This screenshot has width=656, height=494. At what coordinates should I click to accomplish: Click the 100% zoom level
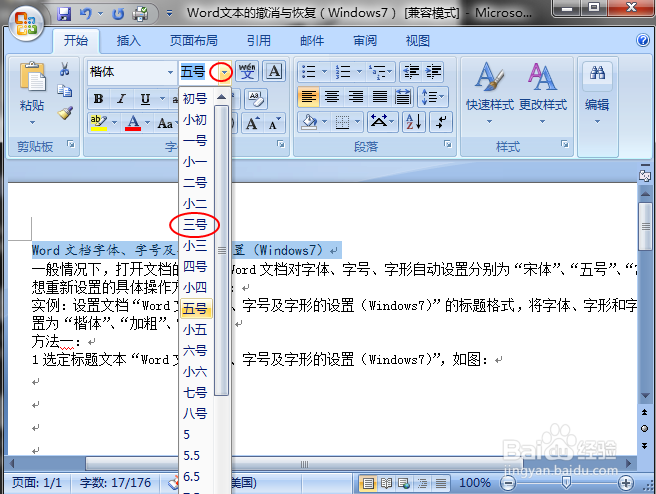[x=475, y=483]
